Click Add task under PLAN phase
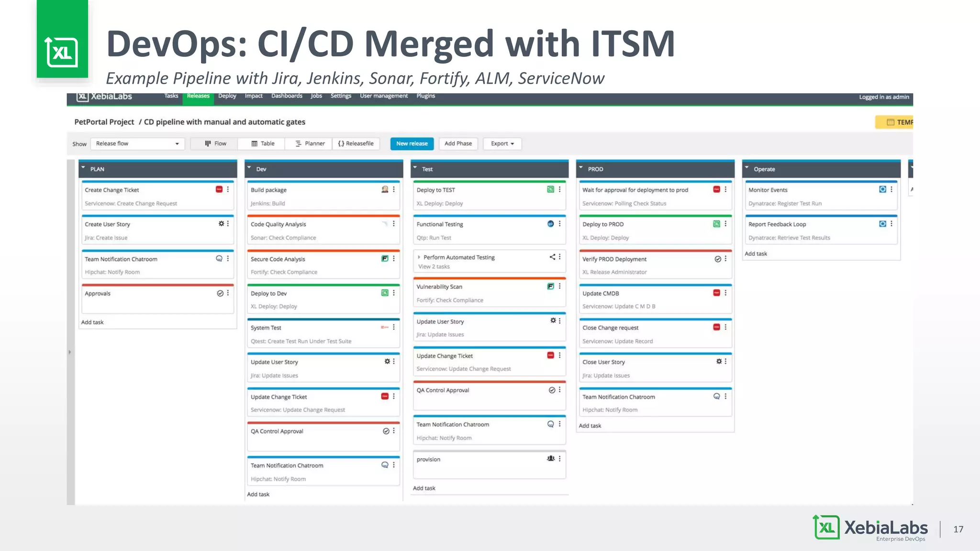Image resolution: width=980 pixels, height=551 pixels. click(x=92, y=322)
